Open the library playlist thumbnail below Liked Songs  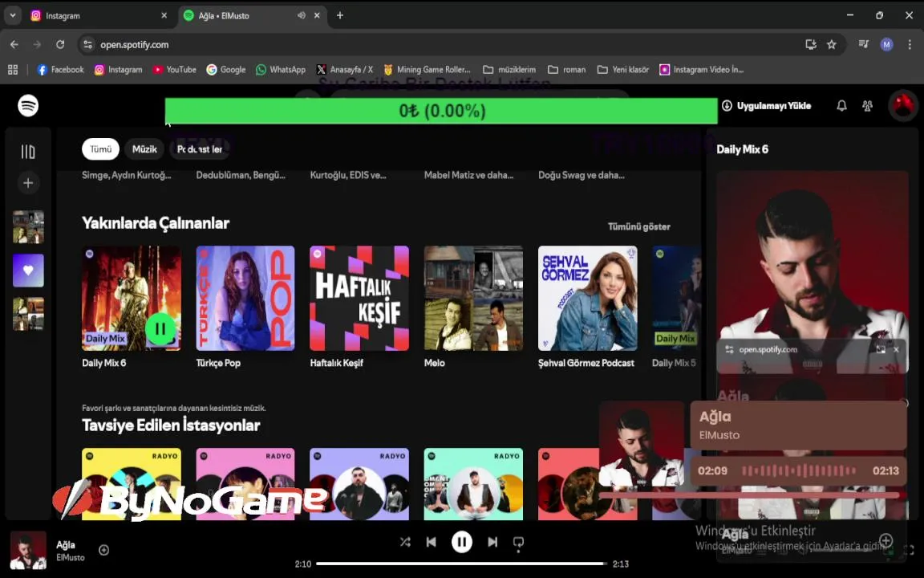[x=28, y=314]
